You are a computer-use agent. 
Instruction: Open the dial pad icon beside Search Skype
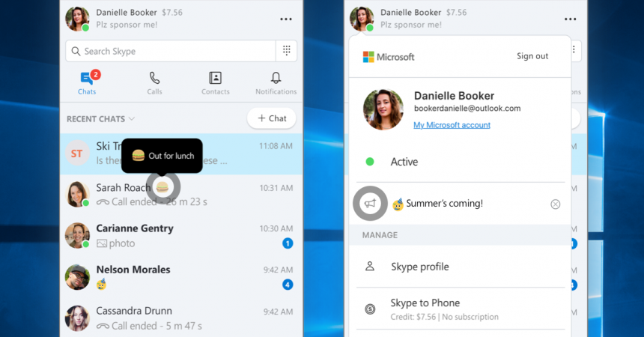tap(286, 51)
